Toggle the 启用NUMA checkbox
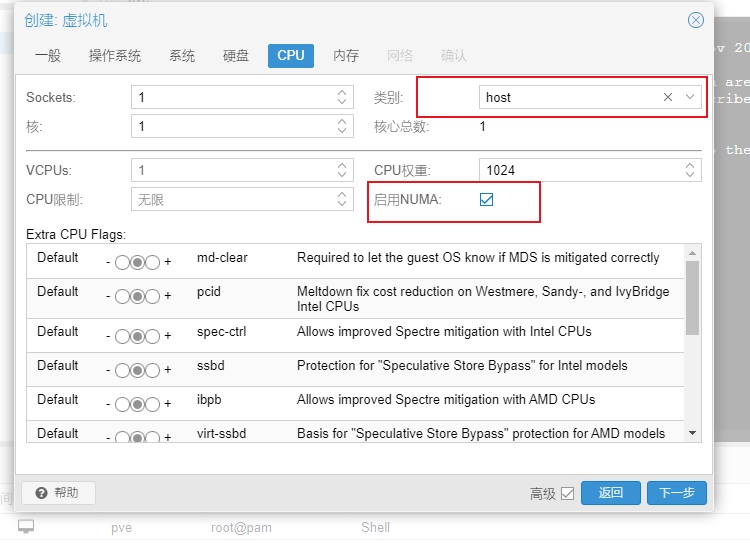 point(486,199)
